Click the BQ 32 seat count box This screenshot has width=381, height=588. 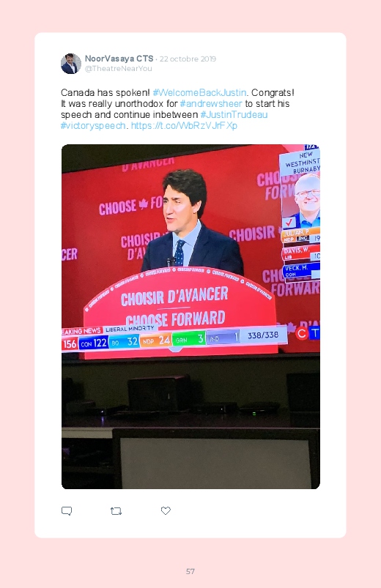[125, 342]
